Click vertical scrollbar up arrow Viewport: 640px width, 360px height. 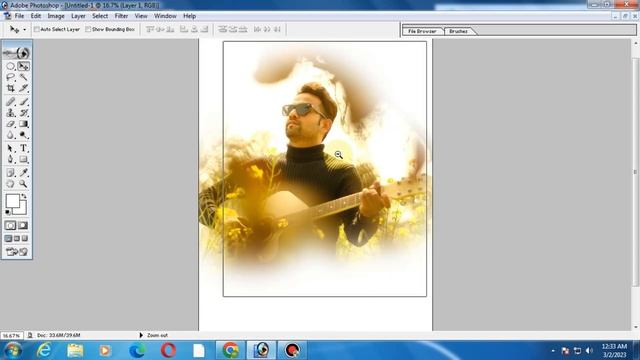pos(636,42)
